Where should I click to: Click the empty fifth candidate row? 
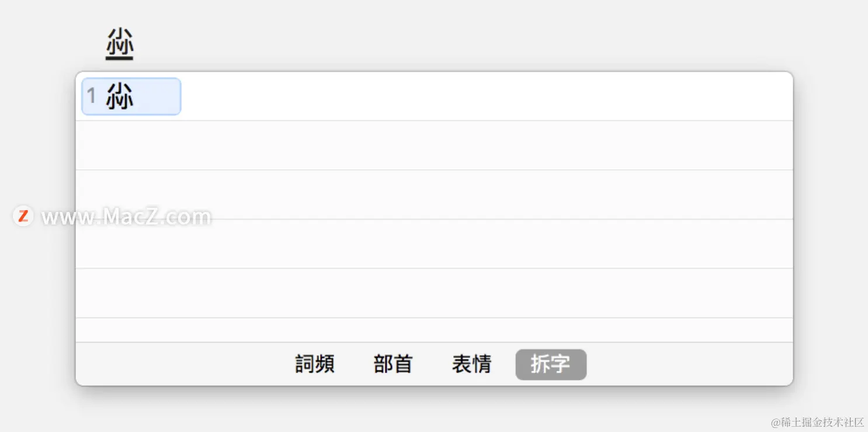point(434,293)
